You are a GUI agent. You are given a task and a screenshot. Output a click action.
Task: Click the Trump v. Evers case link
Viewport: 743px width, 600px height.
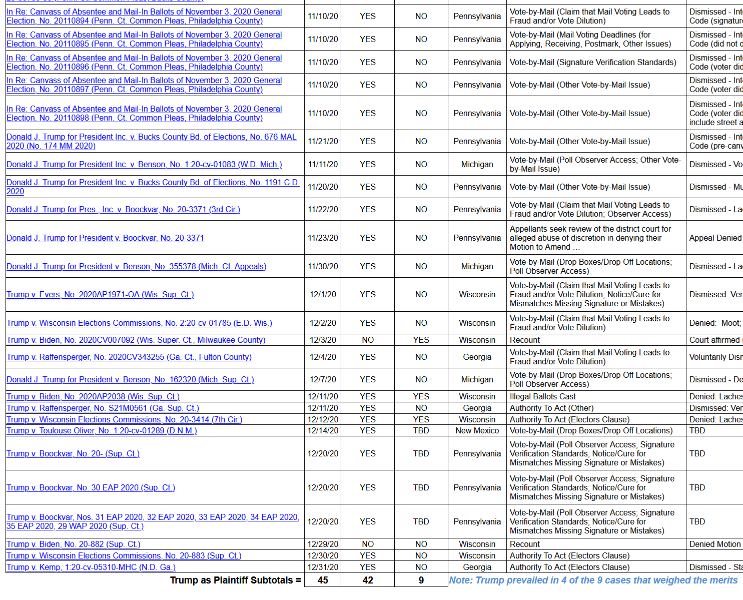pos(100,295)
